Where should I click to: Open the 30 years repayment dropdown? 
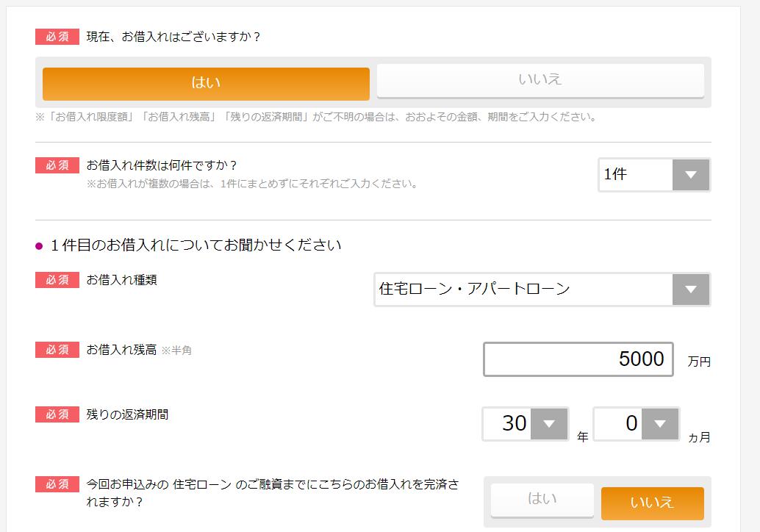(x=515, y=424)
